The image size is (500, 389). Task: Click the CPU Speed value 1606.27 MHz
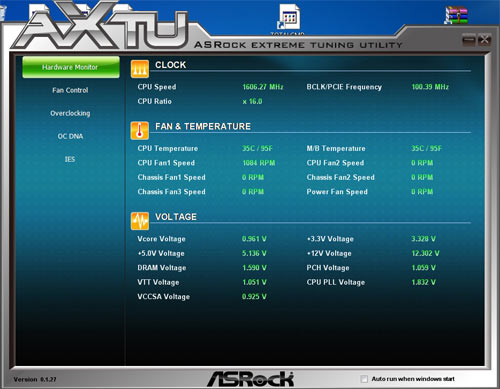(x=263, y=87)
